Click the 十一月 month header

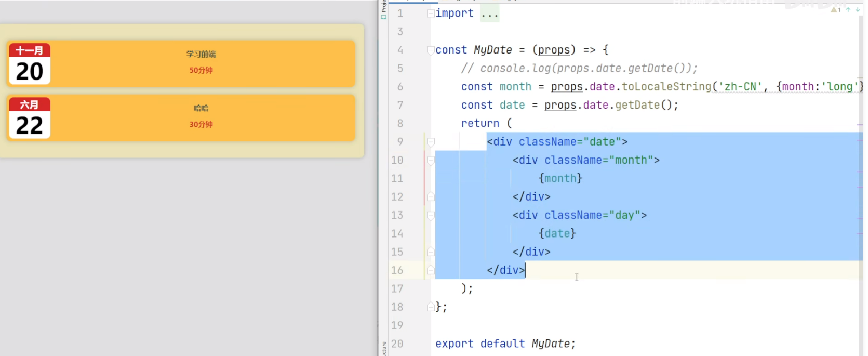30,50
